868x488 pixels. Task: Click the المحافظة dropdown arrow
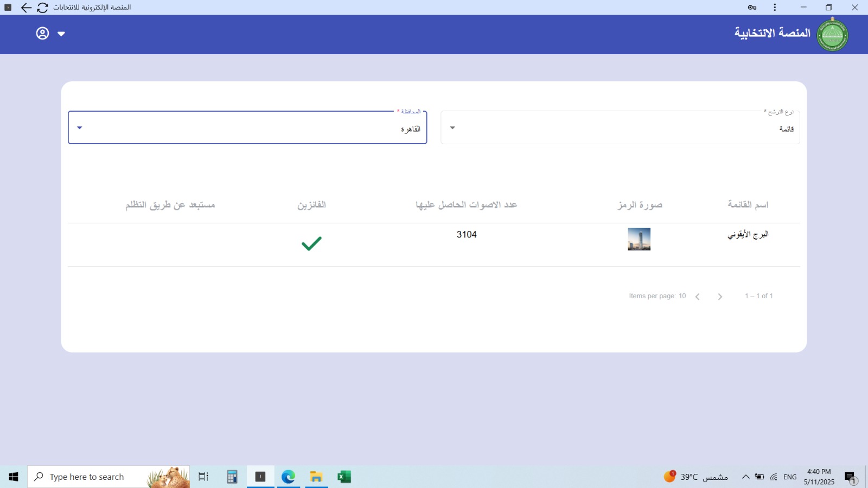pyautogui.click(x=80, y=128)
